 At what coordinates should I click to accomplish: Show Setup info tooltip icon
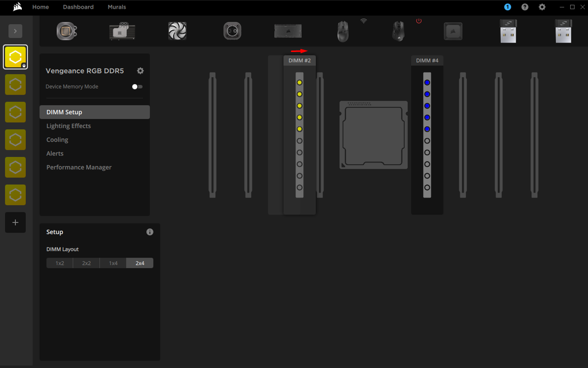(150, 232)
